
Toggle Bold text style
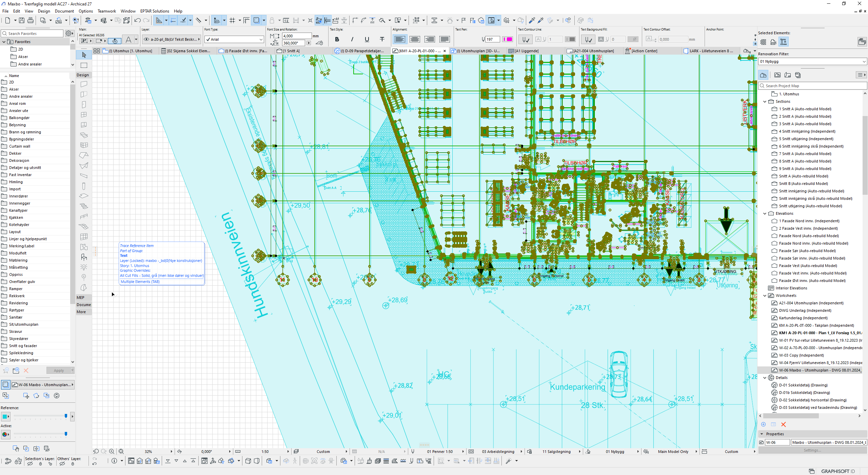tap(337, 39)
